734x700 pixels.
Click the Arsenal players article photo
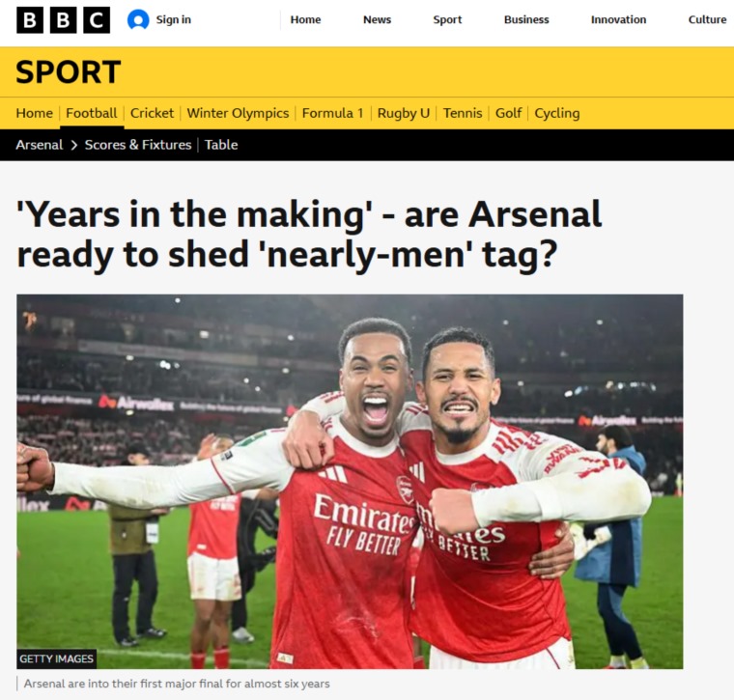(x=350, y=482)
